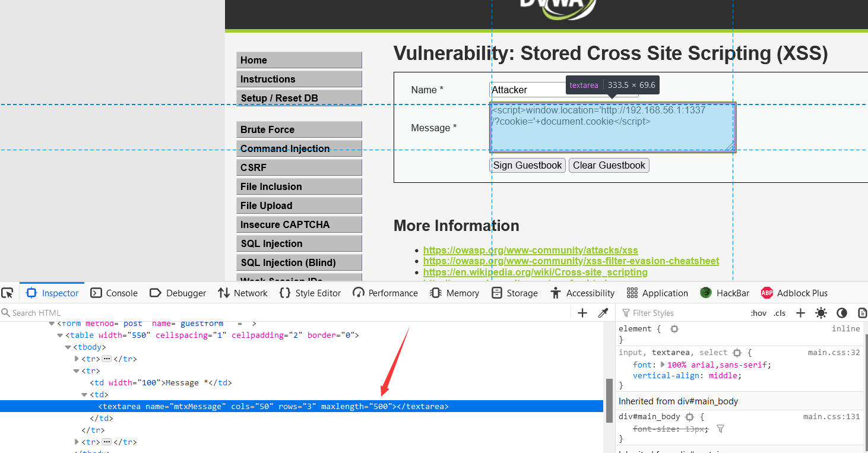This screenshot has height=453, width=868.
Task: Open the xss-filter-evasion-cheatsheet link
Action: pyautogui.click(x=571, y=261)
